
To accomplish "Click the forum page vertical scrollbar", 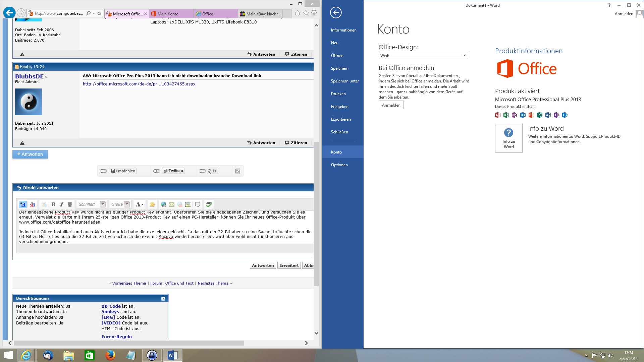I will pyautogui.click(x=316, y=214).
